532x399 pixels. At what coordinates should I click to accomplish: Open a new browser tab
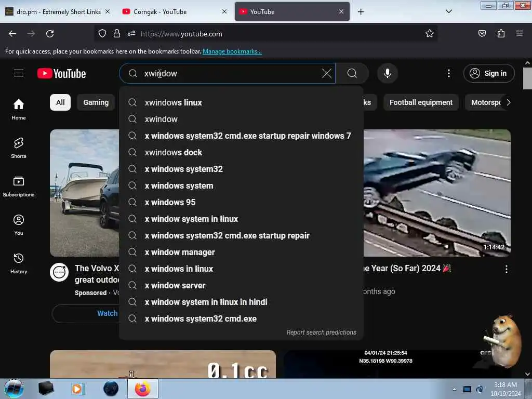click(x=361, y=12)
